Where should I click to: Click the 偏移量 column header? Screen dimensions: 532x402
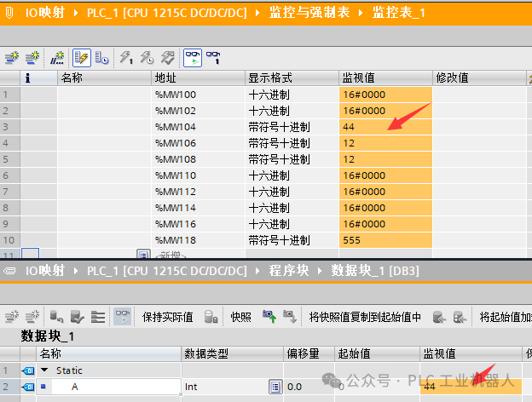click(x=309, y=353)
